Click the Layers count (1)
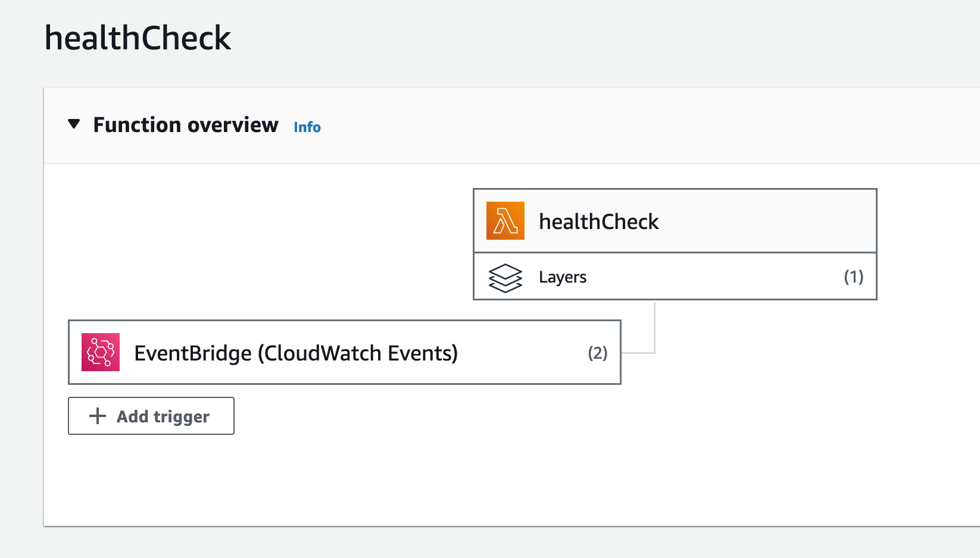This screenshot has height=558, width=980. pos(853,277)
